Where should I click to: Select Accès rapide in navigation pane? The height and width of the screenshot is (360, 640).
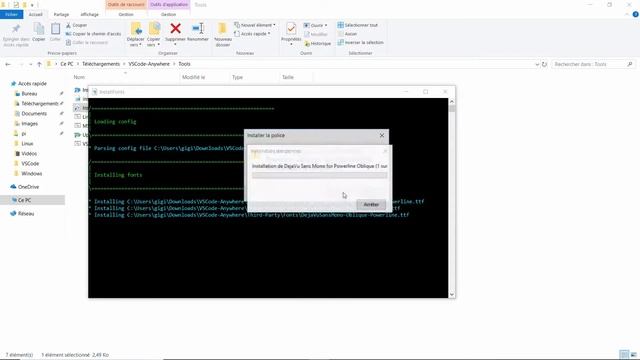(32, 84)
